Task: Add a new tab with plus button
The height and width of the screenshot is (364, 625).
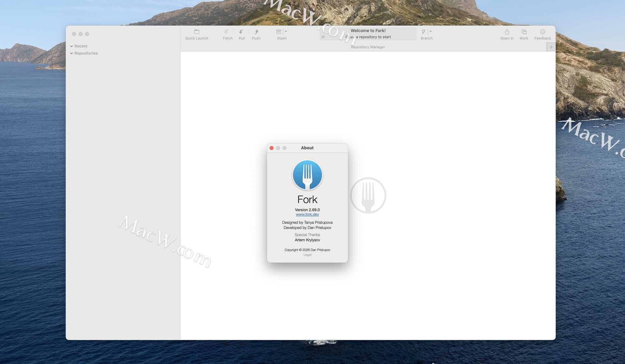Action: coord(551,47)
